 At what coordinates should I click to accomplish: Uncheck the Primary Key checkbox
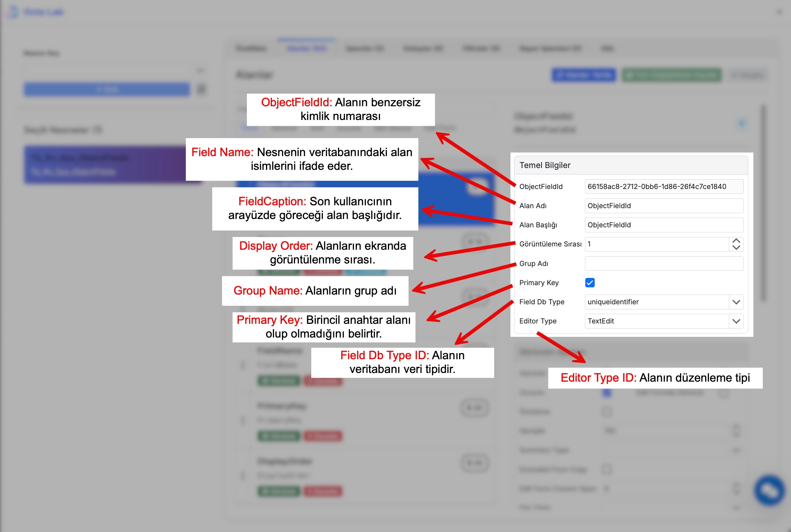coord(590,283)
